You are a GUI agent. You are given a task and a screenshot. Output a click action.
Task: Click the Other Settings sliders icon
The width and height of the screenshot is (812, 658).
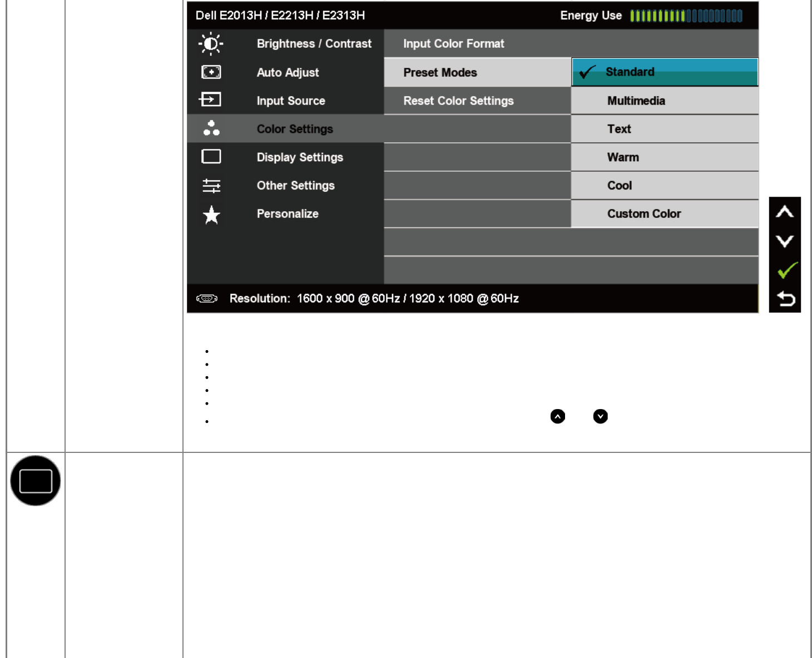click(211, 186)
